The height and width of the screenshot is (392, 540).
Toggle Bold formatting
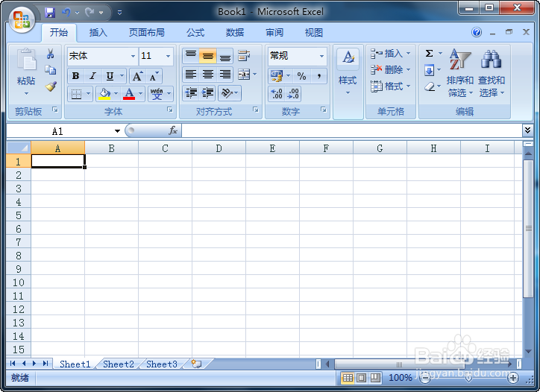coord(76,76)
